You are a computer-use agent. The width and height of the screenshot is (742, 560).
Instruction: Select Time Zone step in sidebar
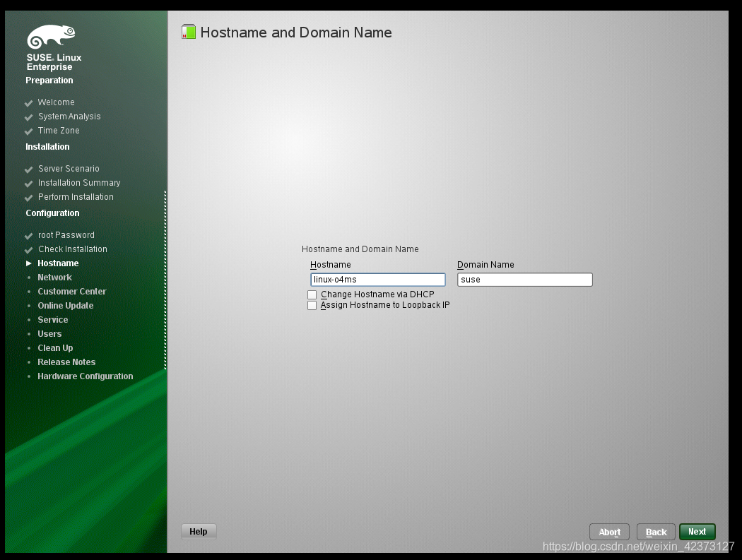(x=59, y=131)
